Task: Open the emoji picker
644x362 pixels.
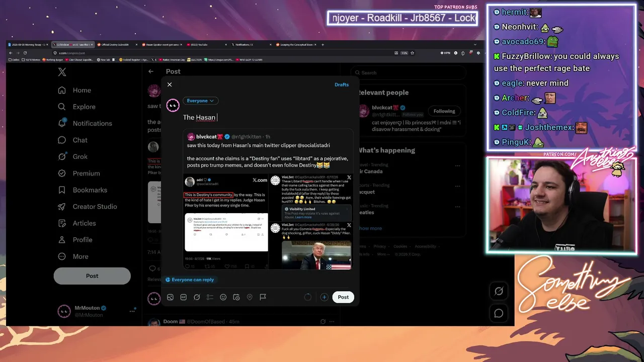Action: point(223,297)
